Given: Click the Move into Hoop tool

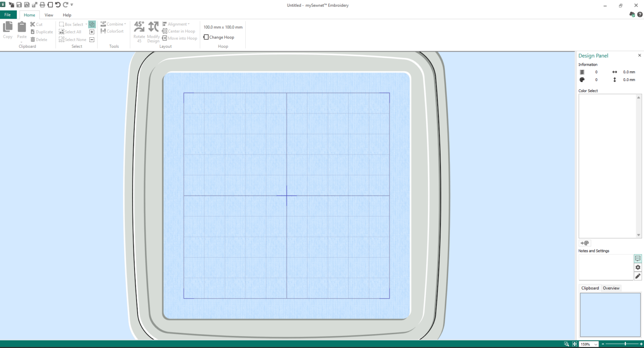Looking at the screenshot, I should click(179, 38).
